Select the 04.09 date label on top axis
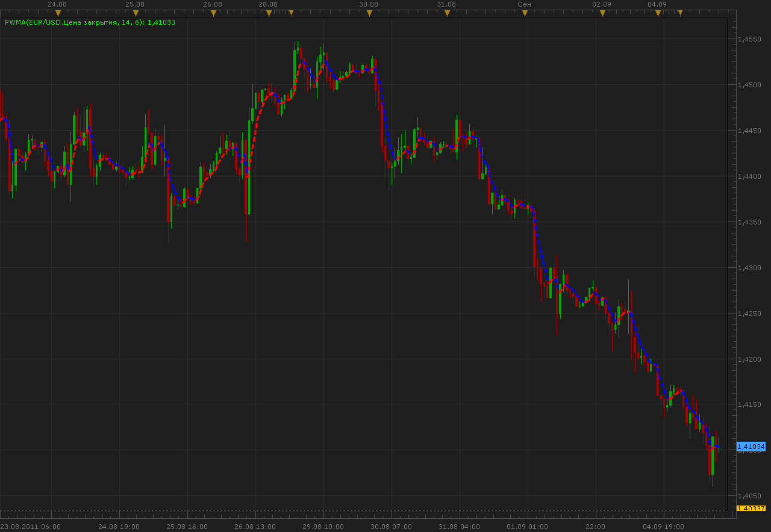 [657, 4]
